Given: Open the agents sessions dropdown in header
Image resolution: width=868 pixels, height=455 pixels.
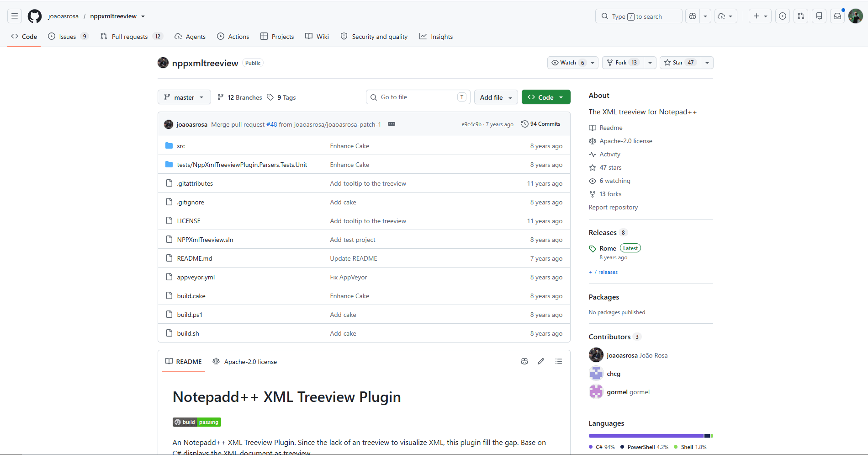Looking at the screenshot, I should pyautogui.click(x=725, y=16).
